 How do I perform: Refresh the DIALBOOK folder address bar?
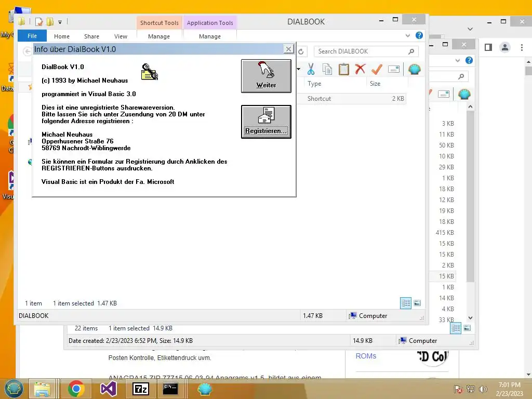point(301,51)
